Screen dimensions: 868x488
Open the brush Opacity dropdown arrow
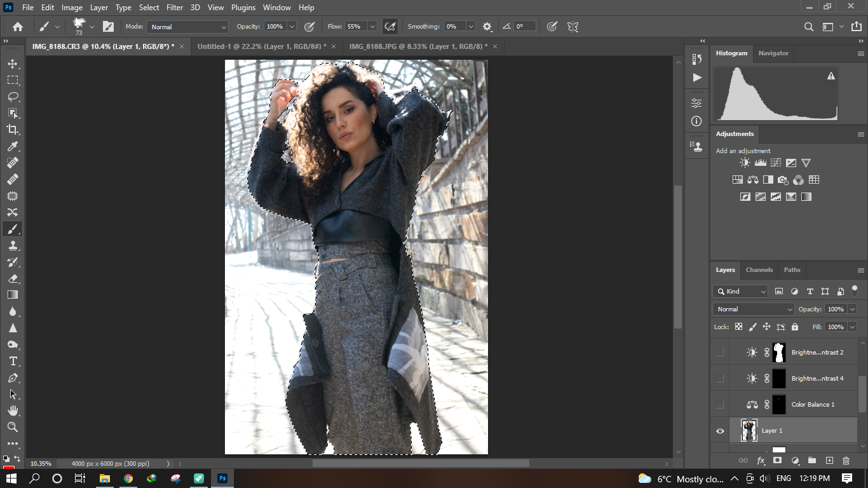click(292, 27)
